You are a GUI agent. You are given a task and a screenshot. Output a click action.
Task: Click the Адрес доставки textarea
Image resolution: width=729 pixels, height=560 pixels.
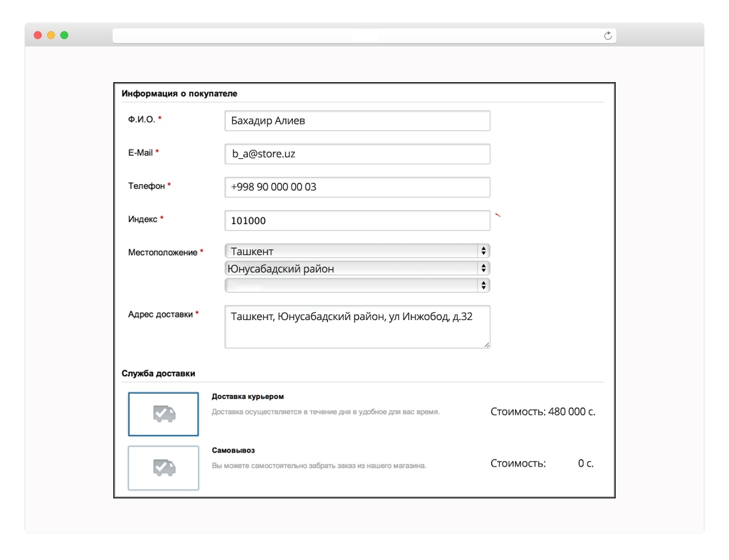[x=357, y=326]
